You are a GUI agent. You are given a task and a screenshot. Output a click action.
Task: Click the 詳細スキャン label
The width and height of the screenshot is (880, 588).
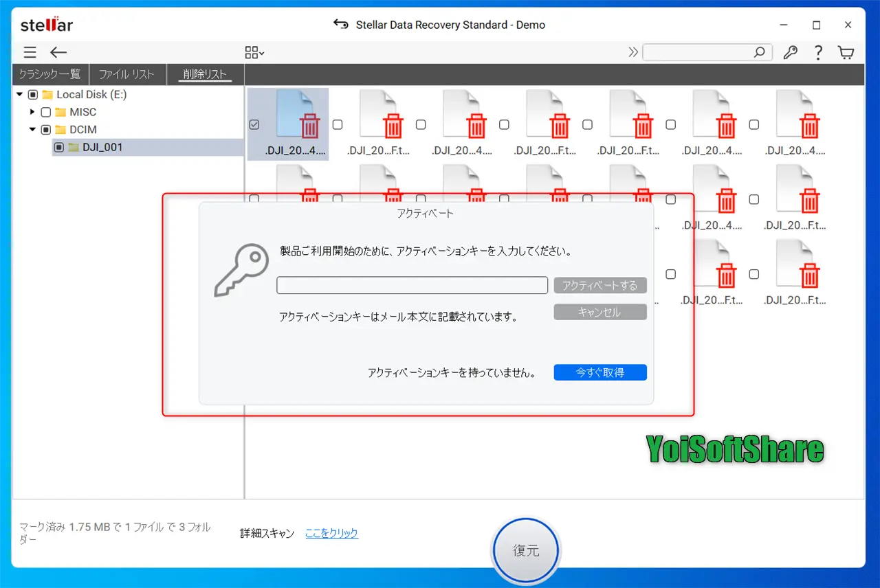267,533
